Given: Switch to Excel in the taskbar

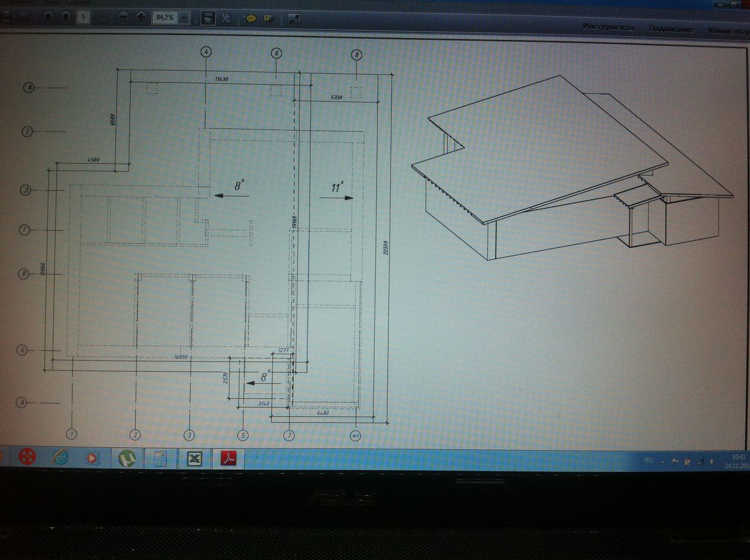Looking at the screenshot, I should pyautogui.click(x=193, y=459).
